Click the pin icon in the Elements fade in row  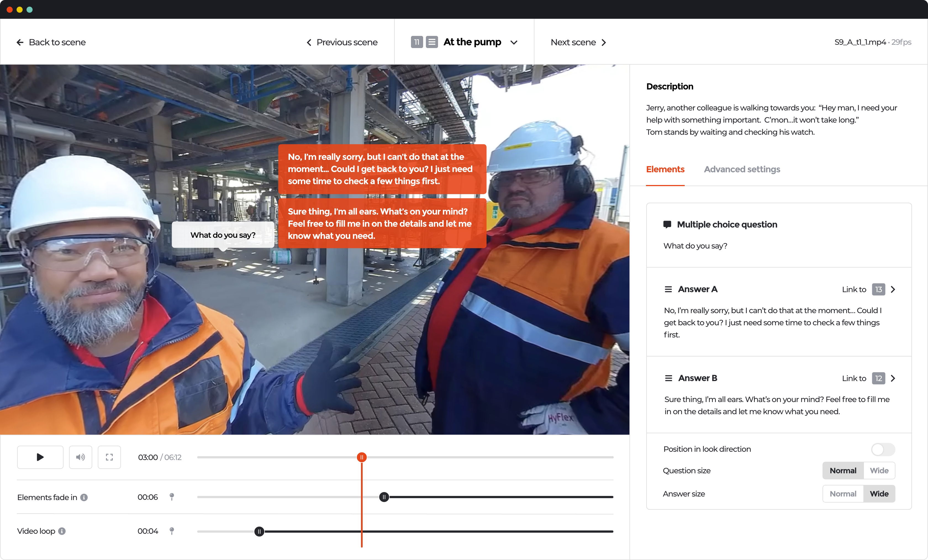pos(172,497)
